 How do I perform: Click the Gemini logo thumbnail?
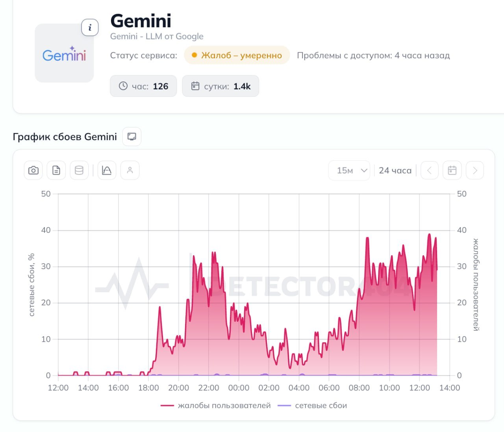64,53
